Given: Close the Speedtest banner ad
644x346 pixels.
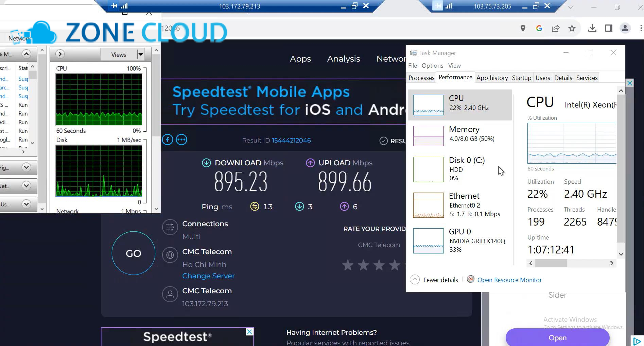Looking at the screenshot, I should tap(249, 332).
